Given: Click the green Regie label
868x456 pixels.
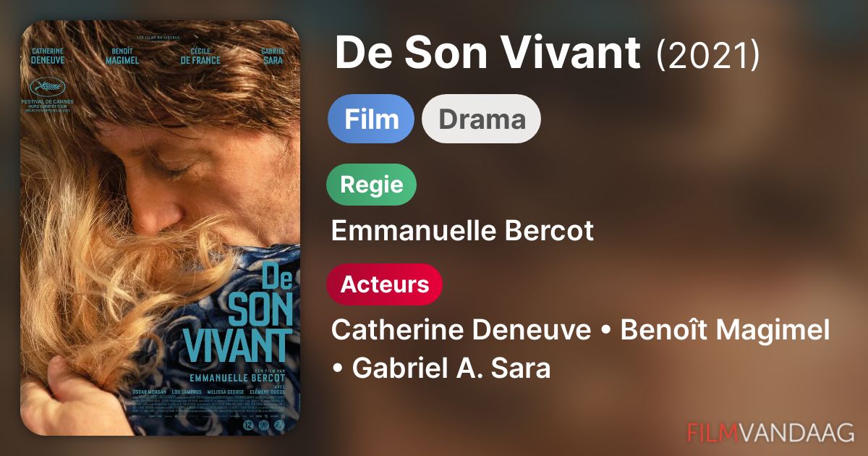Looking at the screenshot, I should [x=372, y=185].
